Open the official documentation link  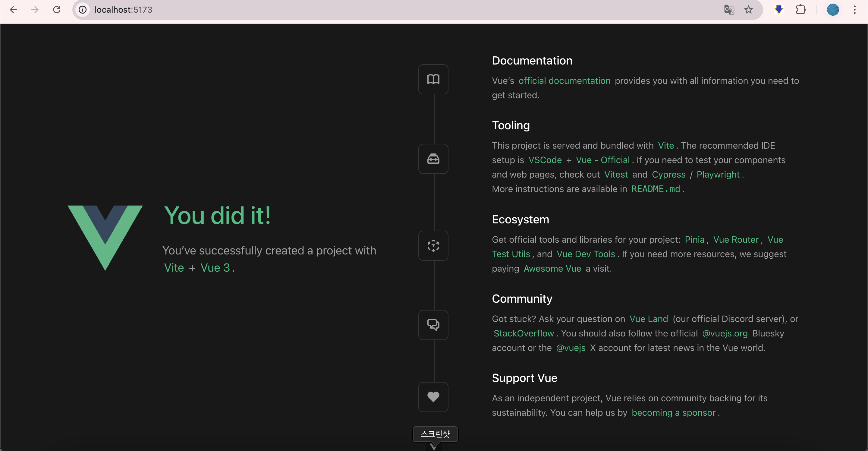click(x=565, y=81)
